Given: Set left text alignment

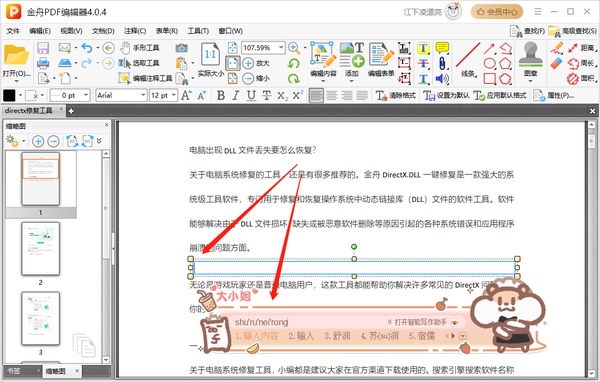Looking at the screenshot, I should pyautogui.click(x=316, y=95).
